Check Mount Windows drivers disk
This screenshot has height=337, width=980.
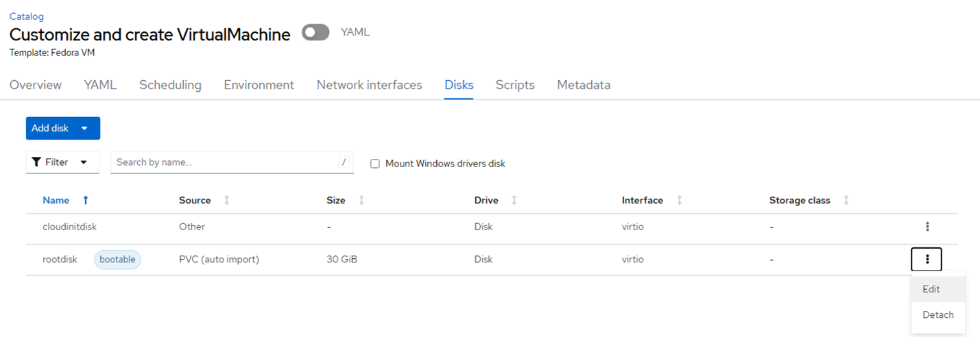point(375,164)
